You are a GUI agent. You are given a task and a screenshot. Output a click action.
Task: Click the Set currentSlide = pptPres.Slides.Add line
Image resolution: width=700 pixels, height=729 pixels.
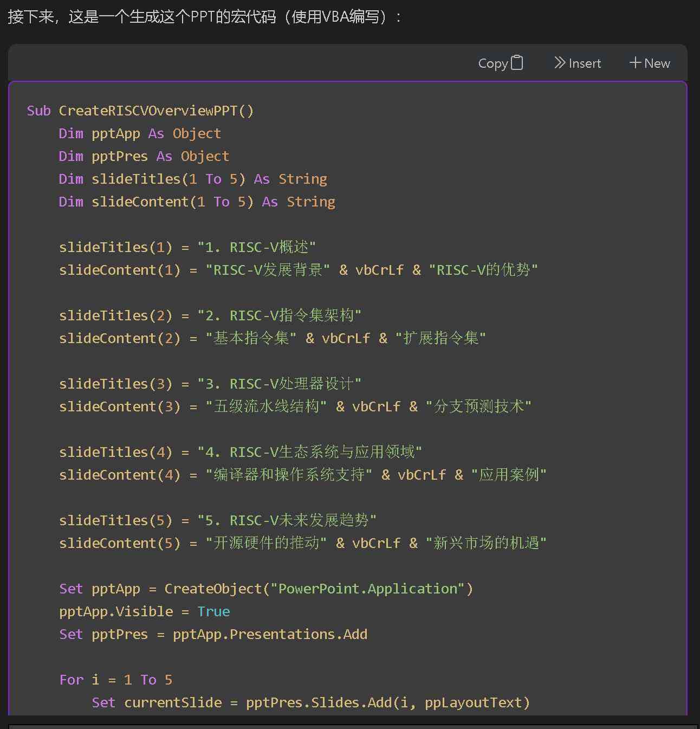point(311,702)
